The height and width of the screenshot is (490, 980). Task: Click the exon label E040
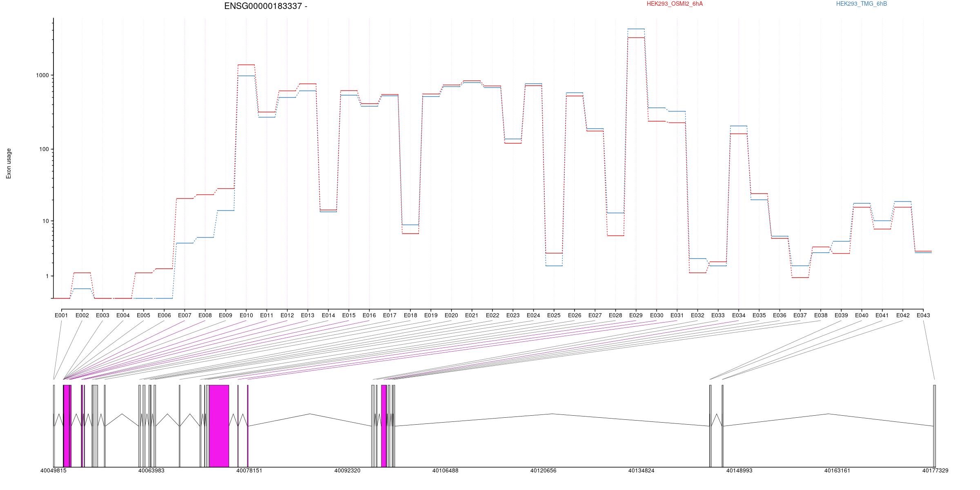(862, 315)
